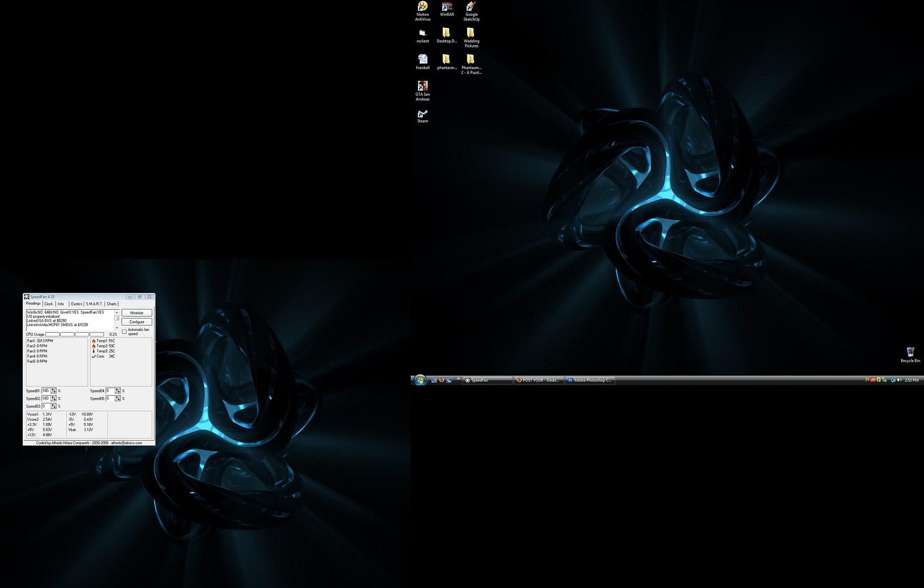The height and width of the screenshot is (588, 924).
Task: Open the Norton AntiVirus desktop icon
Action: click(x=423, y=11)
